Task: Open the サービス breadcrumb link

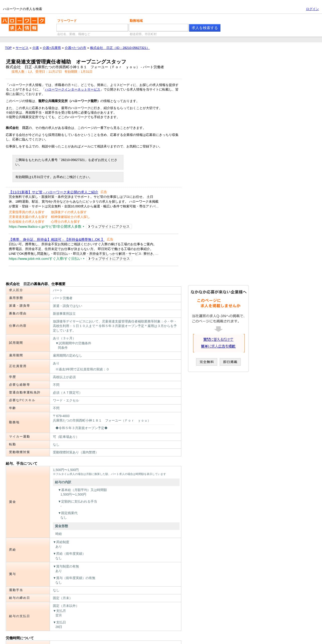Action: [22, 48]
